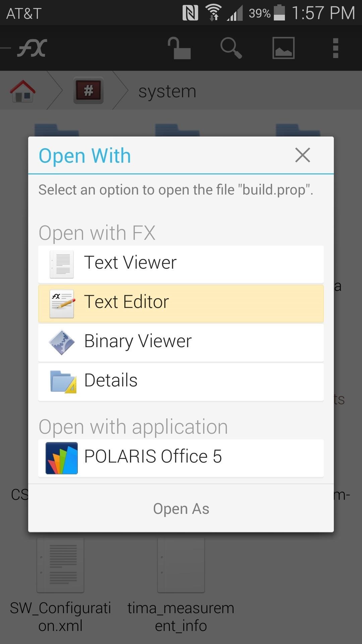Tap the image view toolbar icon

coord(284,48)
